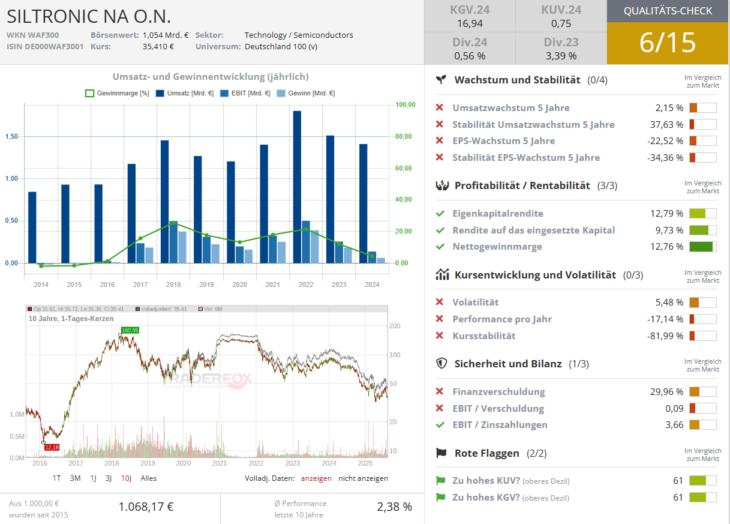Click the chart icon beside Kursentwicklung und Volatilität

(442, 275)
